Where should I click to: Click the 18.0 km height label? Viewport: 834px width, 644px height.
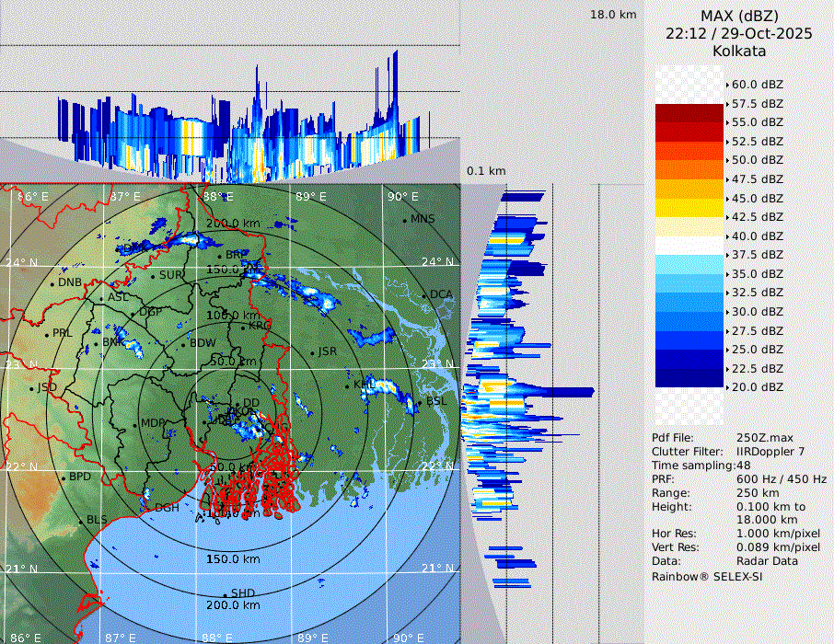[x=613, y=15]
